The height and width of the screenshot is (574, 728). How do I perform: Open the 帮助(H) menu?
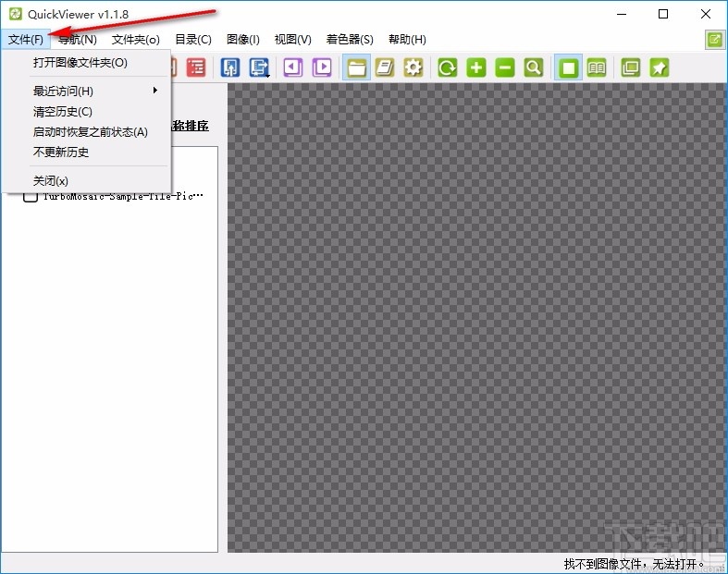(407, 40)
